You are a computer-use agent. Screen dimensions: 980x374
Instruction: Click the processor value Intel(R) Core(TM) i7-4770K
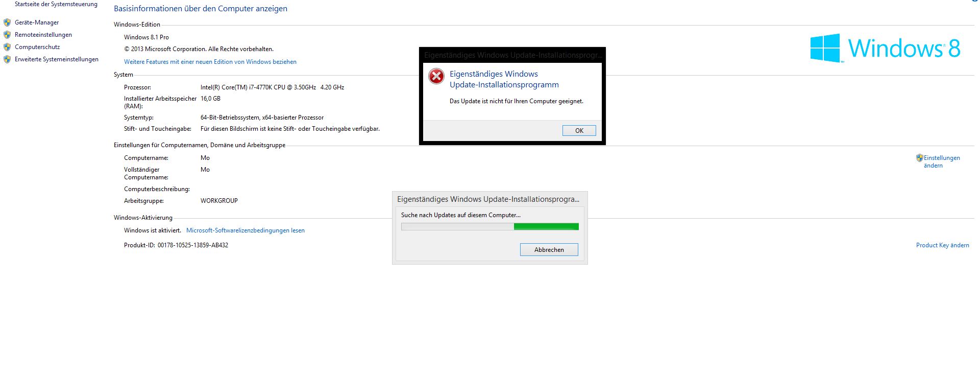272,87
